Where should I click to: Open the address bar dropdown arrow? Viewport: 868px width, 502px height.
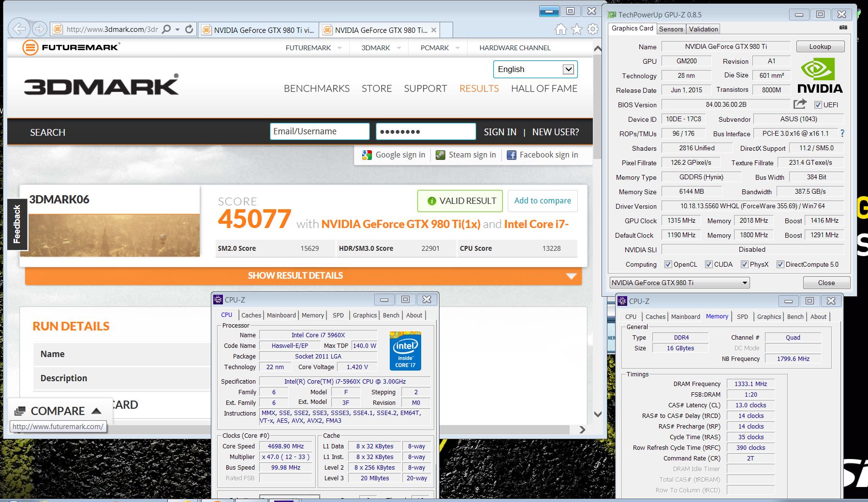pos(177,29)
